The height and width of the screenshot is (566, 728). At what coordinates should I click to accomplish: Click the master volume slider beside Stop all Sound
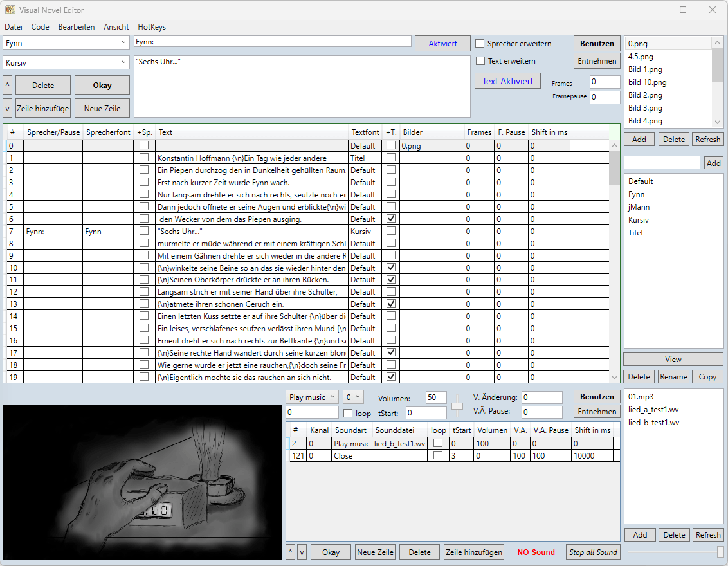pos(675,552)
